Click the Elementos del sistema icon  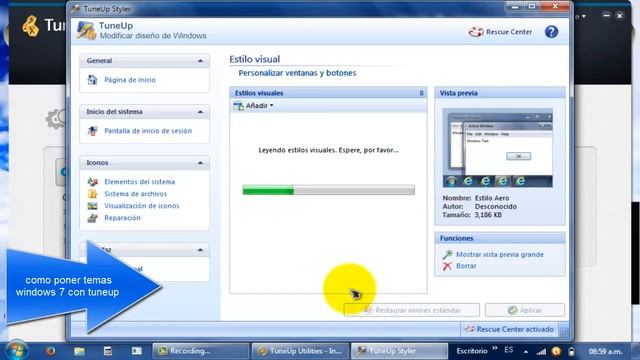click(93, 182)
